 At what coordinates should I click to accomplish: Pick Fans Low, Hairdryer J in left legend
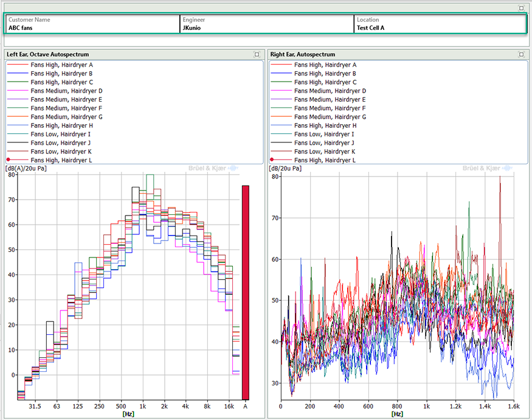(x=61, y=143)
